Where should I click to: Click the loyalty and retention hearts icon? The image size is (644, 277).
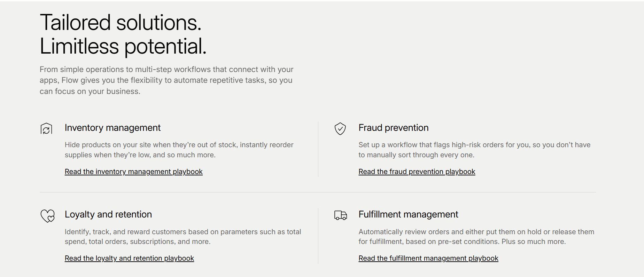pos(48,216)
